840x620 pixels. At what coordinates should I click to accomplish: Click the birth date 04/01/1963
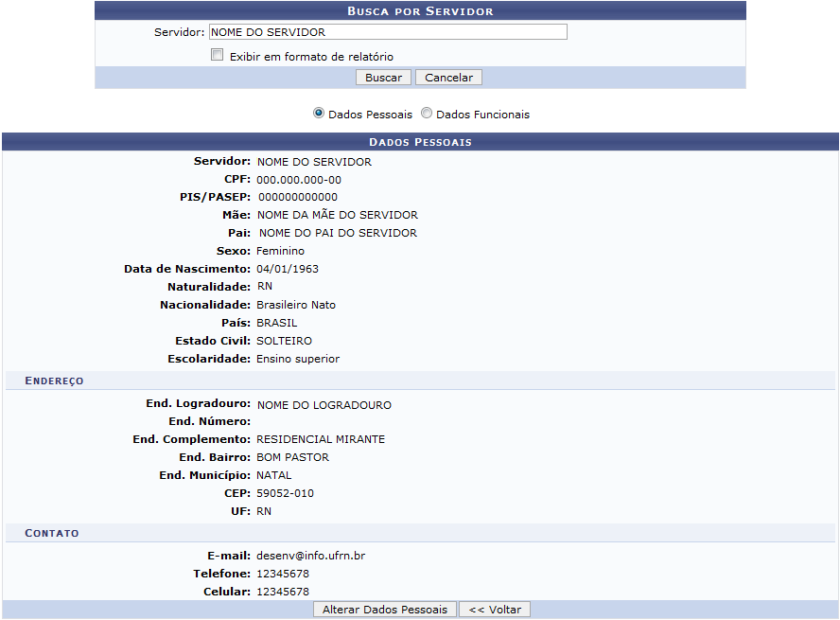288,269
